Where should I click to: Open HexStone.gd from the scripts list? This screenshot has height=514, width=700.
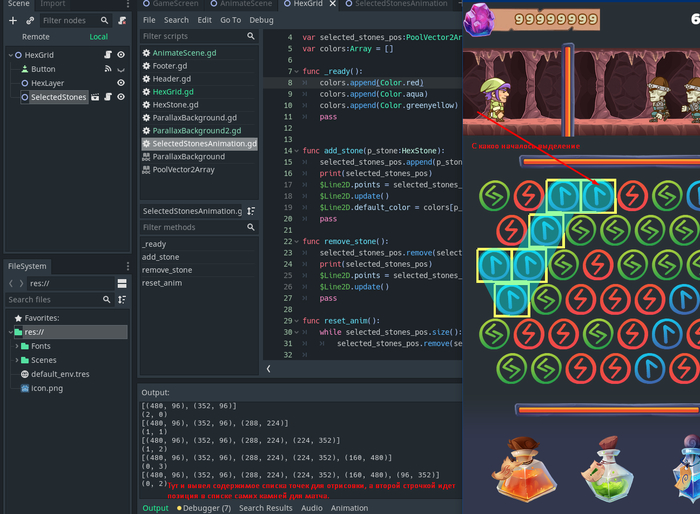pos(175,104)
